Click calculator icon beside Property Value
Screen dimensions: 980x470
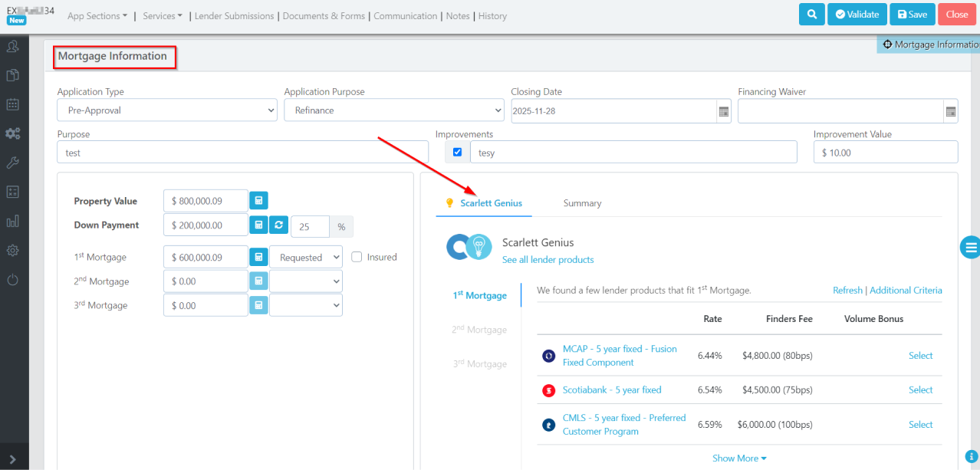tap(259, 201)
